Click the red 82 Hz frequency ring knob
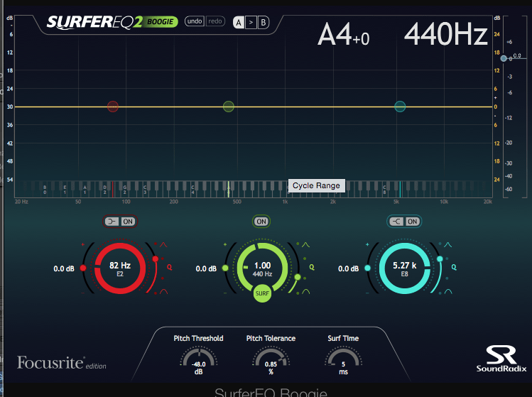Viewport: 532px width, 397px height. (x=120, y=268)
